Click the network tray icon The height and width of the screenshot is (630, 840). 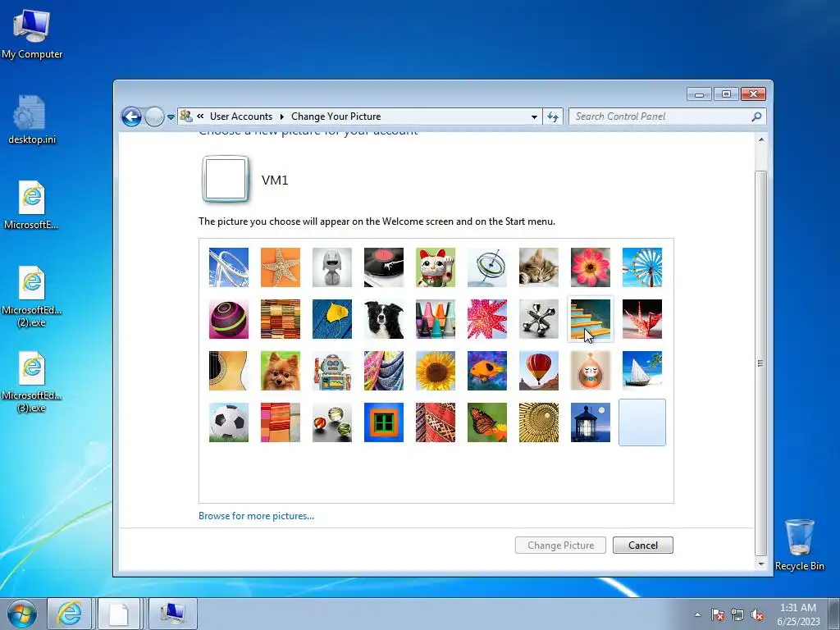tap(737, 614)
